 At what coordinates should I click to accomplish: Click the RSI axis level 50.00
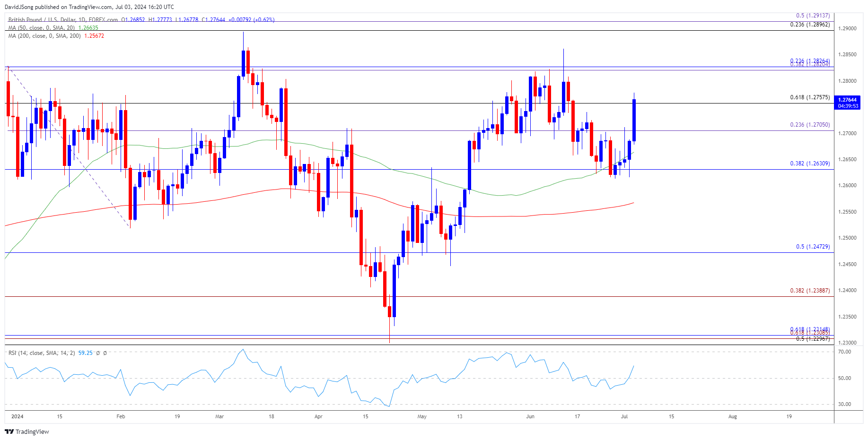[x=844, y=379]
